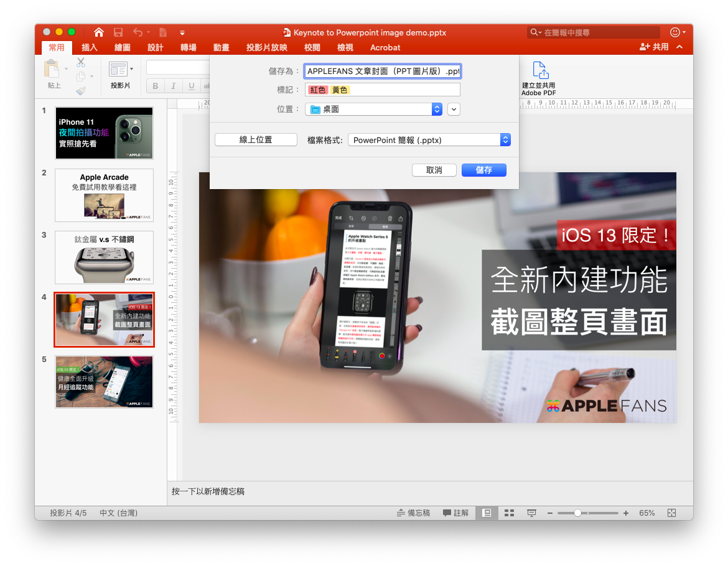
Task: Select slide 5 月經追蹤功能 thumbnail
Action: point(104,382)
